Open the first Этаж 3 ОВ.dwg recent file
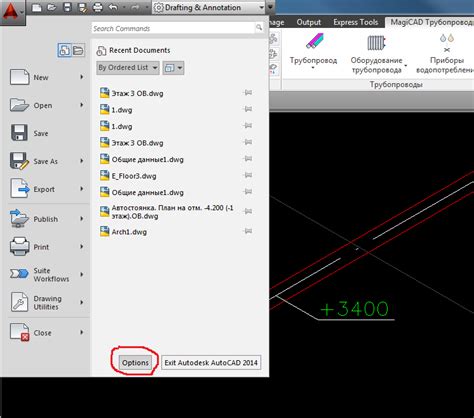The width and height of the screenshot is (474, 418). click(137, 93)
